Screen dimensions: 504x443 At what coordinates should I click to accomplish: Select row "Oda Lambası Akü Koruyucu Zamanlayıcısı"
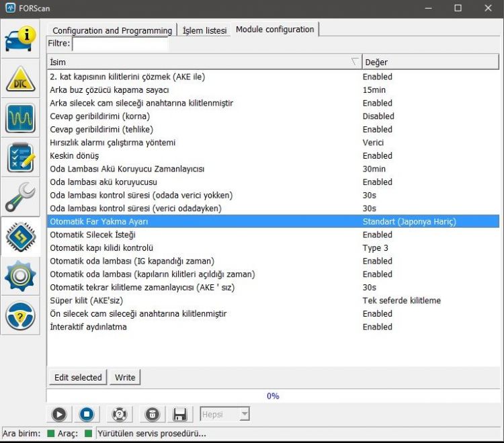[x=274, y=169]
